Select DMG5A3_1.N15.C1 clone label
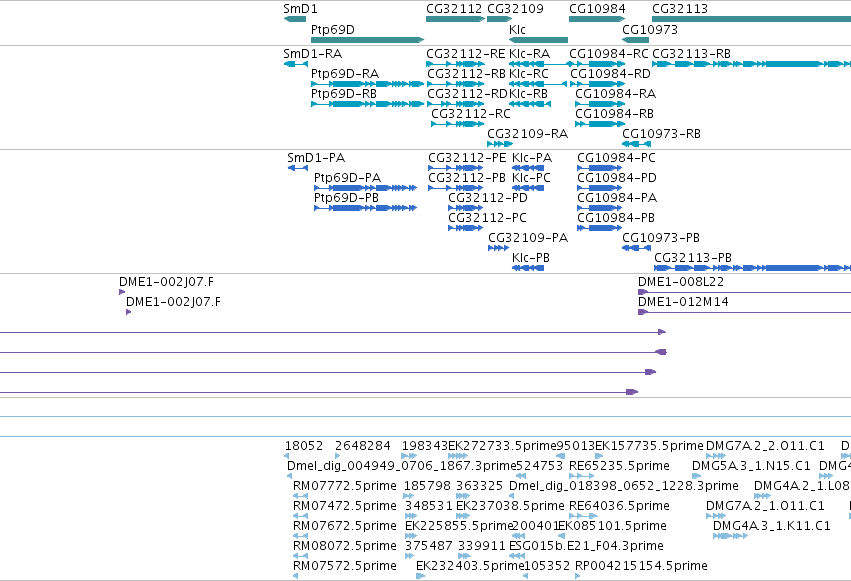Viewport: 851px width, 581px height. click(751, 466)
